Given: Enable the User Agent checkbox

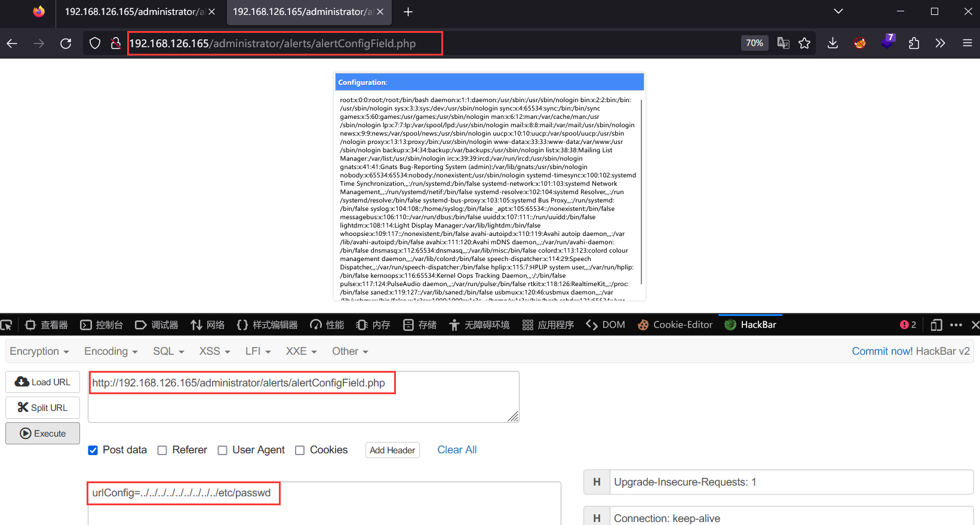Looking at the screenshot, I should [222, 450].
